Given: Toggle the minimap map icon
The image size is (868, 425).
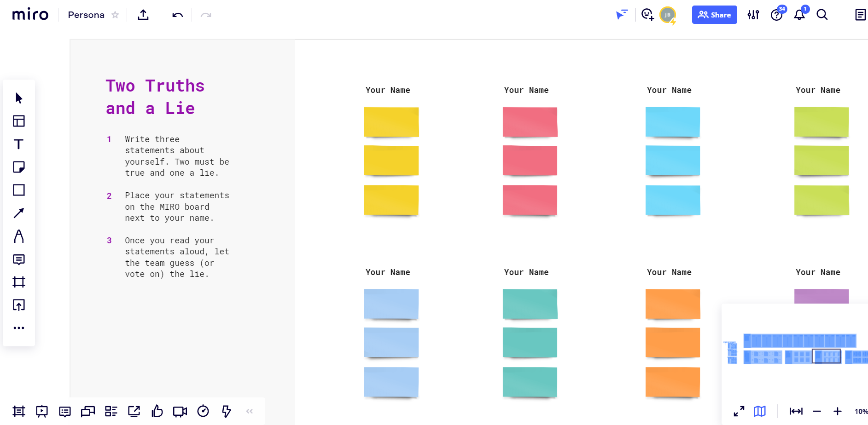Looking at the screenshot, I should (760, 411).
